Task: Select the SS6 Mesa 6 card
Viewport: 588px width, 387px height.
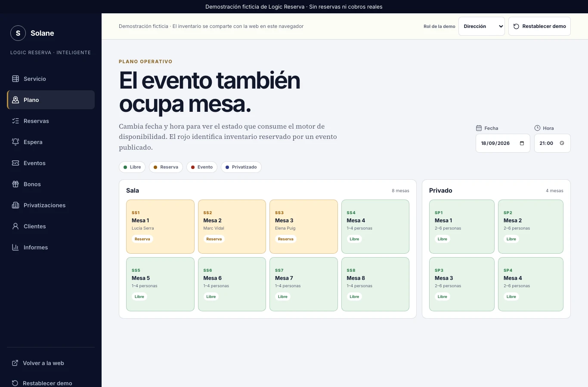Action: (x=232, y=284)
